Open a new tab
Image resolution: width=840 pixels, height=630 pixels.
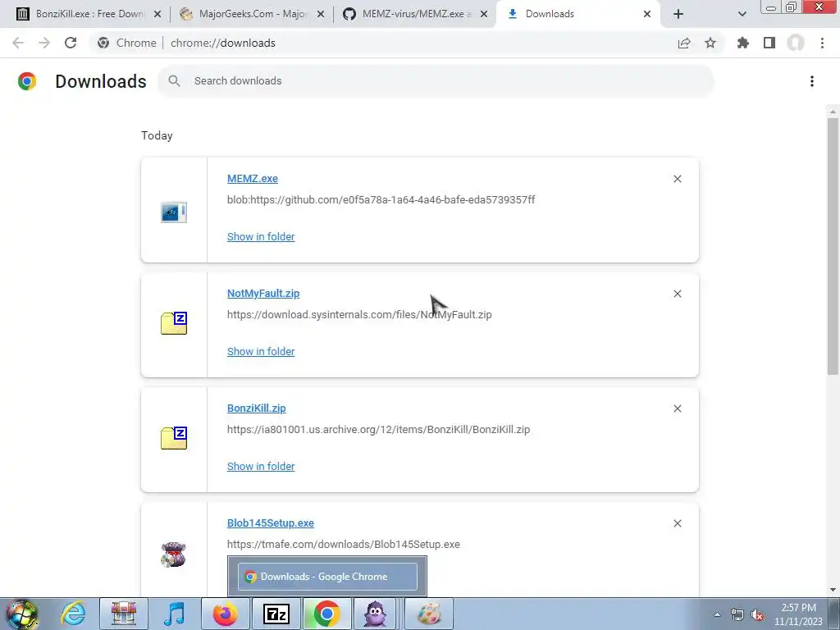[678, 14]
